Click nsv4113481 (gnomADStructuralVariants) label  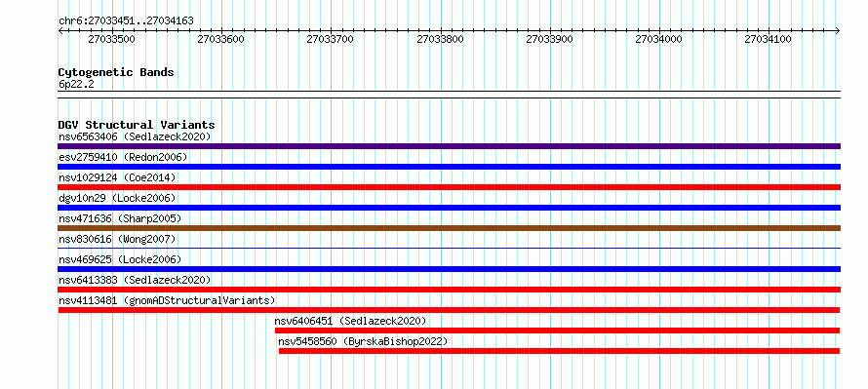pyautogui.click(x=167, y=300)
